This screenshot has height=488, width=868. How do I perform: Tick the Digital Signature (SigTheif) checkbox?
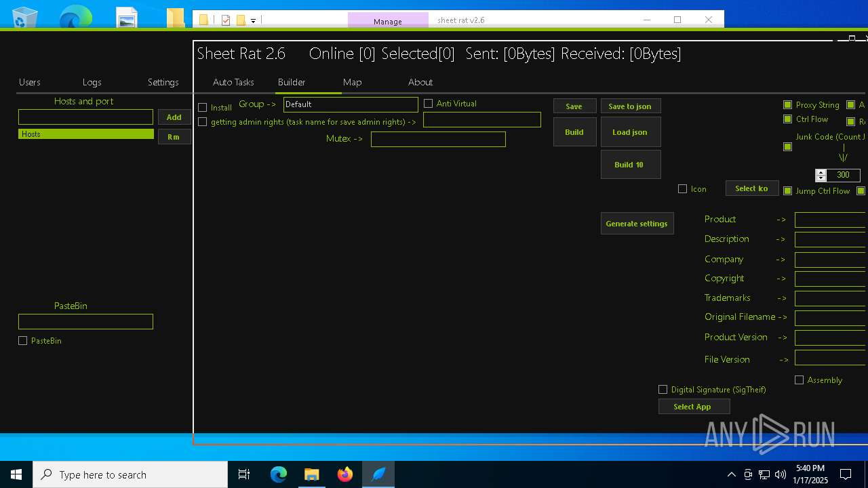(663, 390)
